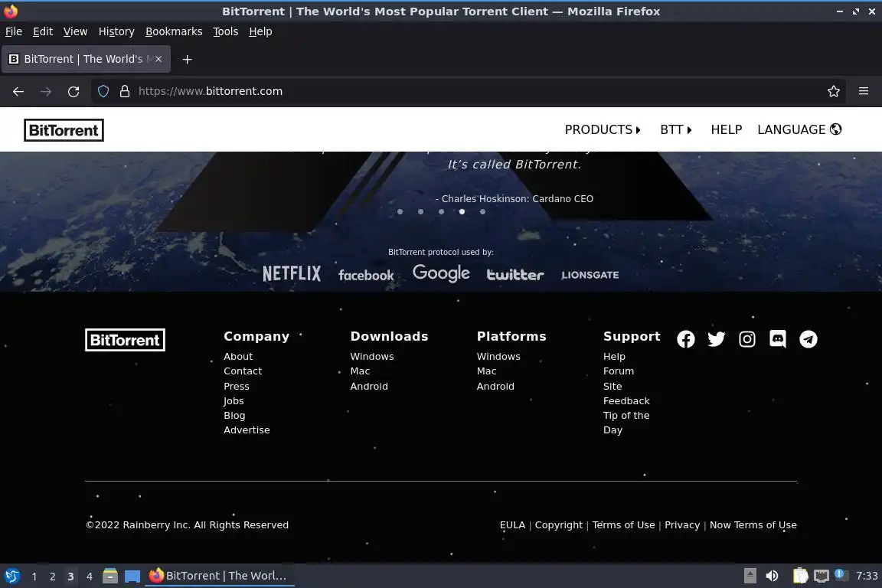Open the Now Terms of Use link
This screenshot has height=588, width=882.
753,525
